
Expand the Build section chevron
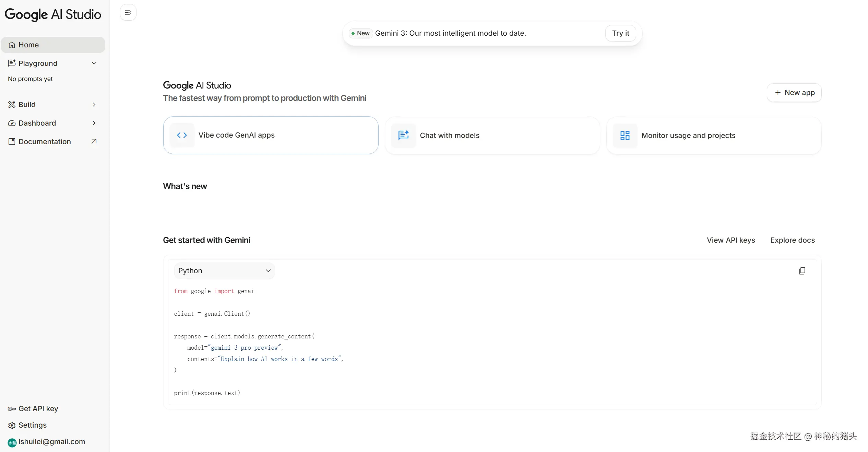pyautogui.click(x=94, y=104)
